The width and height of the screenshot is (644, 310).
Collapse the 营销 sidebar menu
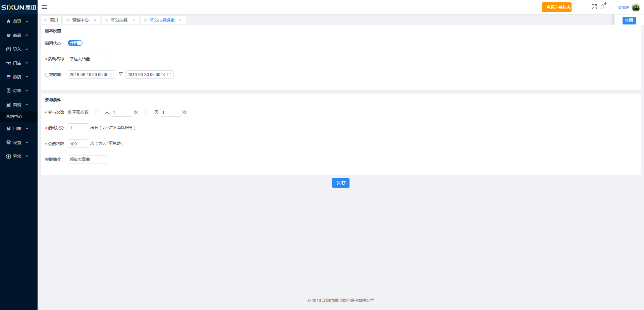tap(17, 105)
